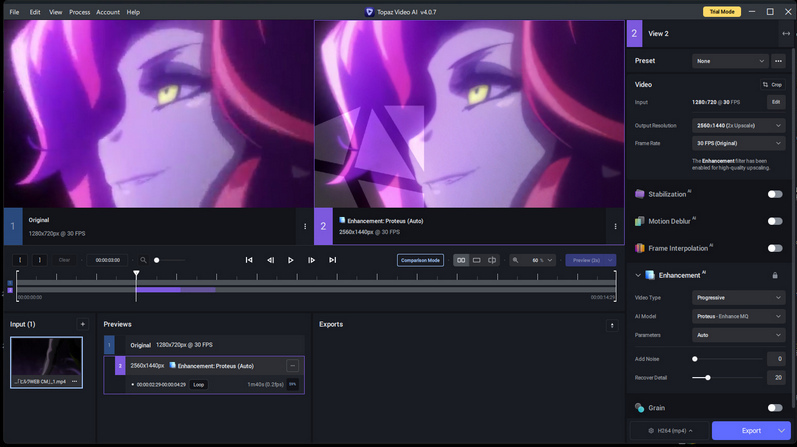The height and width of the screenshot is (447, 797).
Task: Click the Crop button
Action: (773, 84)
